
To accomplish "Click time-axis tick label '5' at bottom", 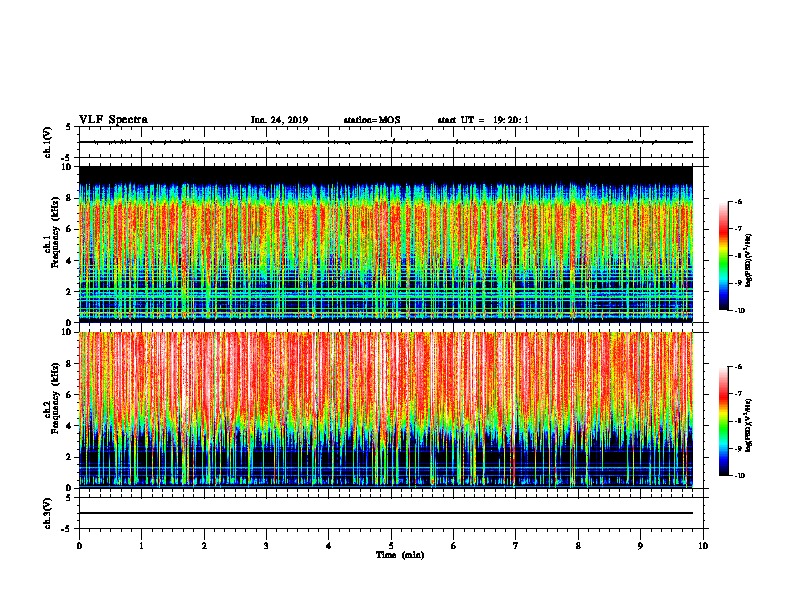I will point(391,545).
